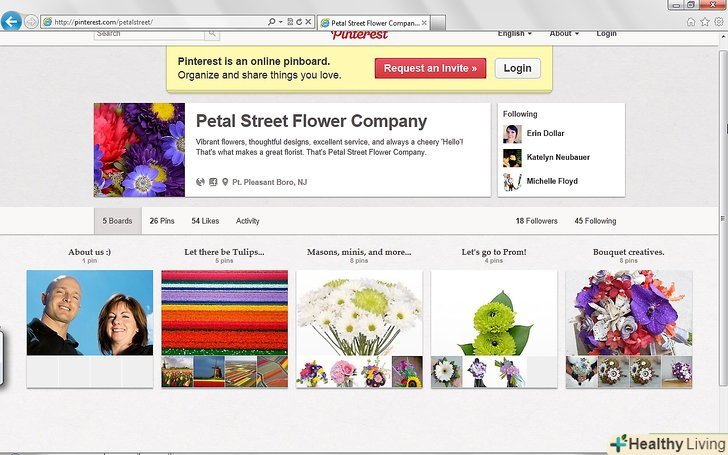Click the white gerbera thumbnail in Prom board
Image resolution: width=728 pixels, height=455 pixels.
[x=447, y=372]
